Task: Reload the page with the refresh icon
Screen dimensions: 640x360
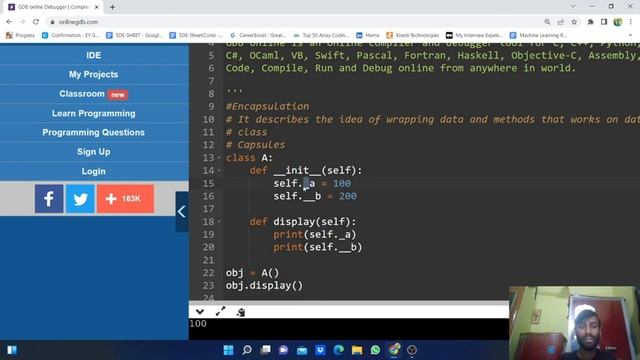Action: point(36,22)
